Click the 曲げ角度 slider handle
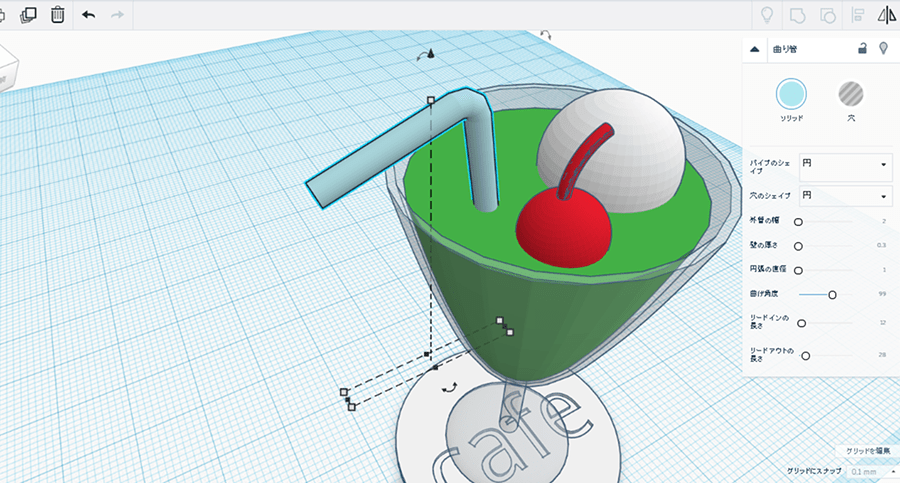Screen dimensions: 900x483 [x=832, y=295]
